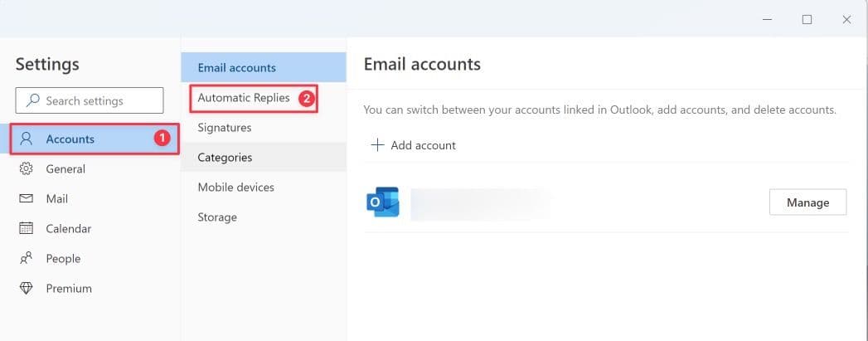Click the magnifier icon in search box
This screenshot has width=868, height=341.
pos(33,100)
